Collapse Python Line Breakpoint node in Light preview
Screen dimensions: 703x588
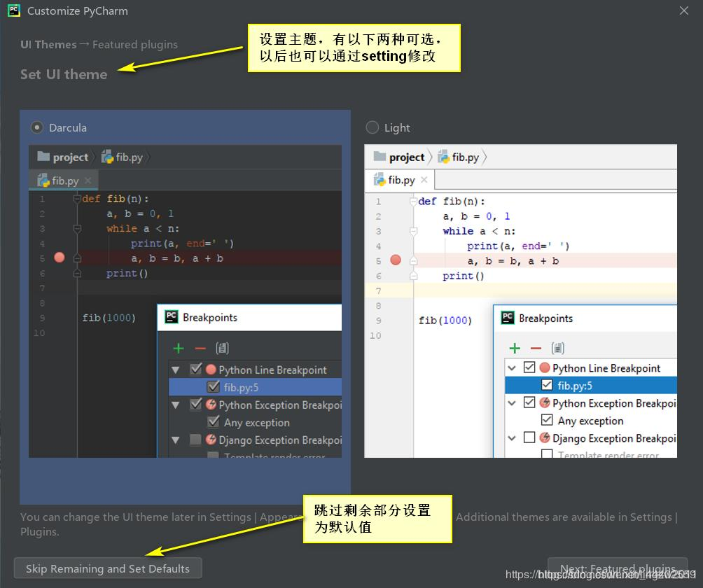512,368
